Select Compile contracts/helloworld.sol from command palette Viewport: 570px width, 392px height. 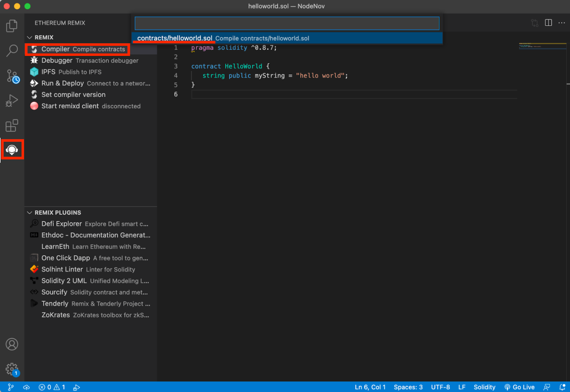pyautogui.click(x=223, y=38)
